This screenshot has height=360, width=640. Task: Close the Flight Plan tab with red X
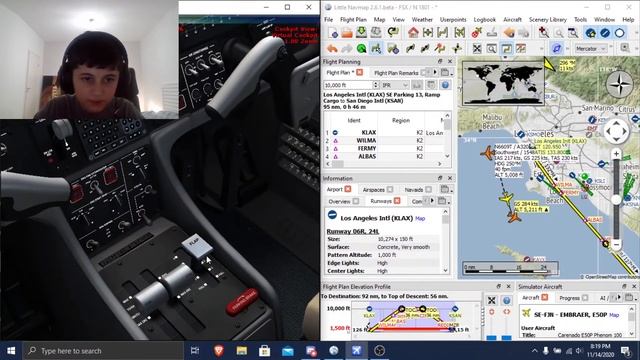point(360,72)
